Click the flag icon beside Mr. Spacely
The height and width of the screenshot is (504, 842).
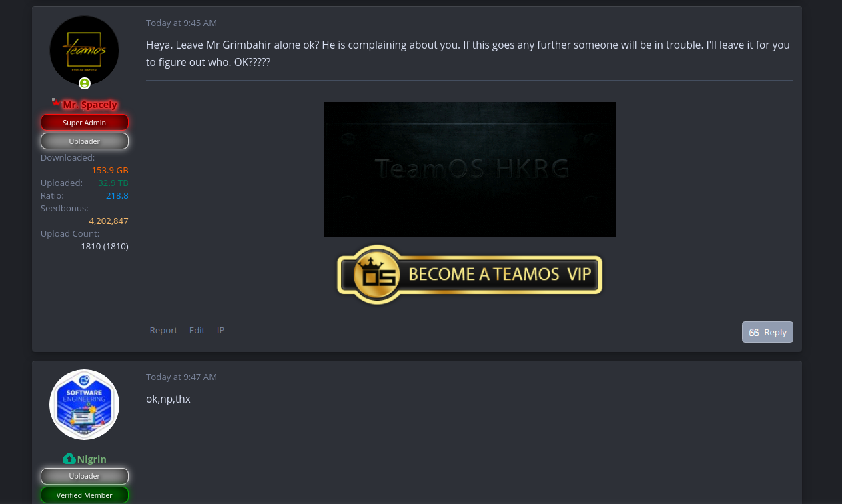coord(56,103)
